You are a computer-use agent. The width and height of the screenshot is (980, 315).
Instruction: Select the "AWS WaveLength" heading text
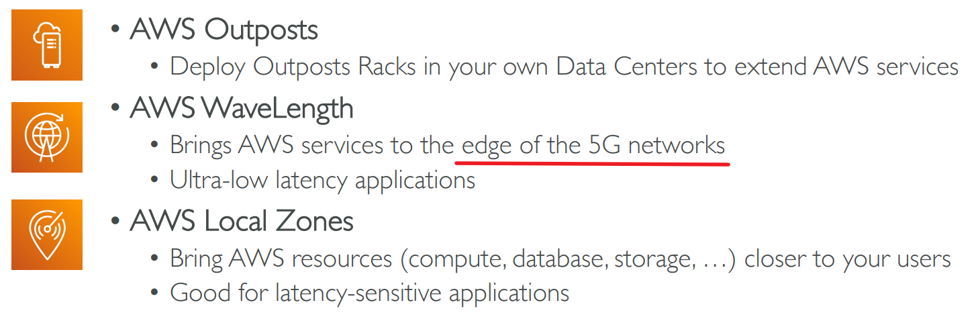[242, 108]
